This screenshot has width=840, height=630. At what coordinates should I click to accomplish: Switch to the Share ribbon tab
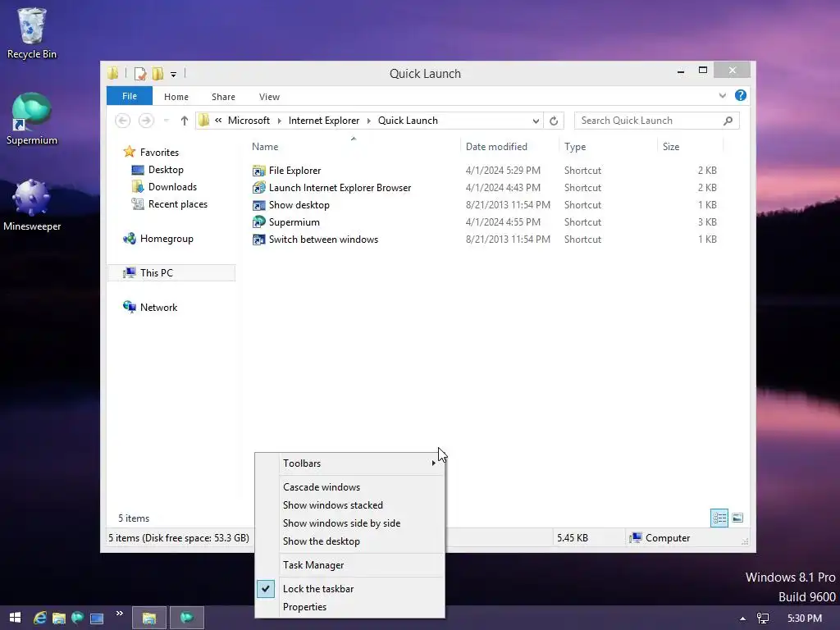click(223, 97)
